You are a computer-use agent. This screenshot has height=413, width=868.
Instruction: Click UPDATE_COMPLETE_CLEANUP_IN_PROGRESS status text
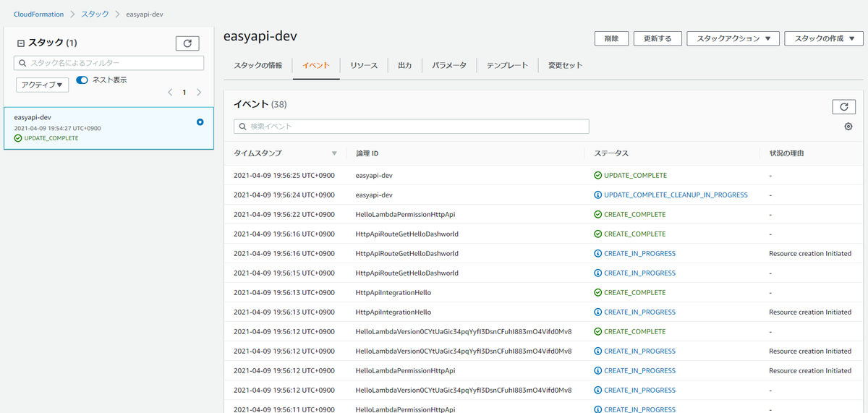click(676, 195)
